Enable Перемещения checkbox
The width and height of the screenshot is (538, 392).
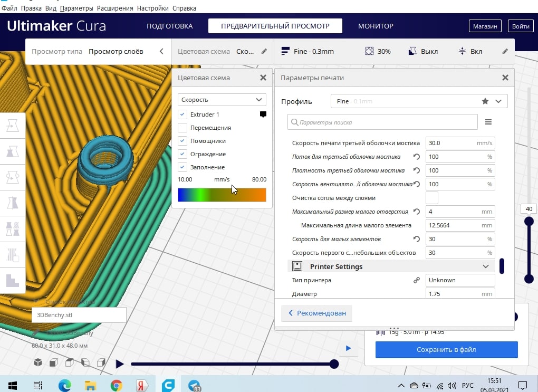[x=182, y=128]
